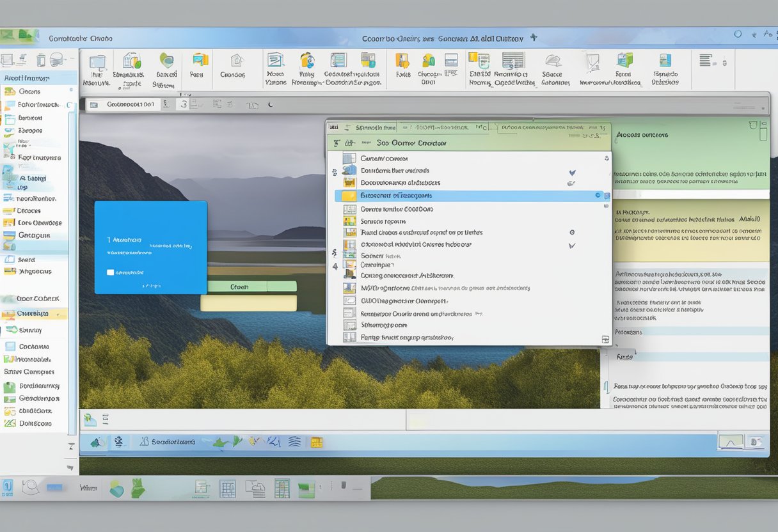
Task: Click the yellow grid icon in the lower toolbar
Action: coord(315,443)
